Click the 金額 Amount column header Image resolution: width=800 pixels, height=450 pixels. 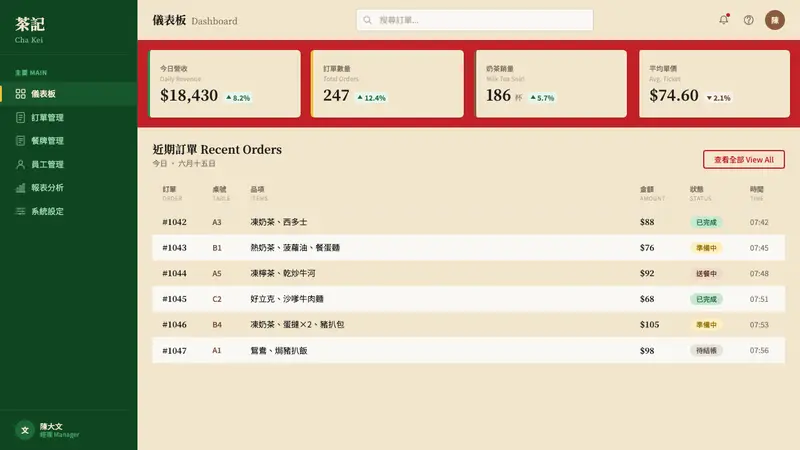pyautogui.click(x=652, y=193)
